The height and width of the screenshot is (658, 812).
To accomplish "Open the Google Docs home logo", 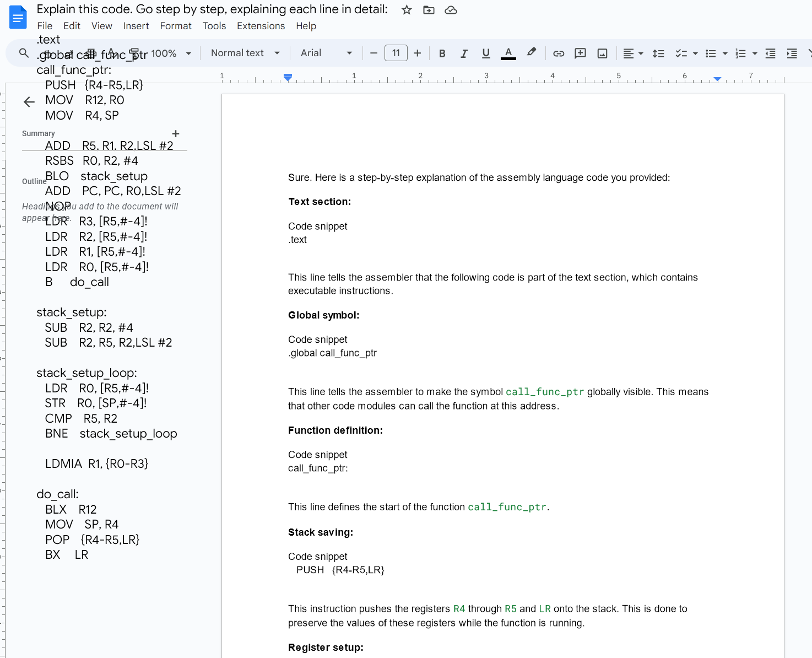I will click(18, 17).
